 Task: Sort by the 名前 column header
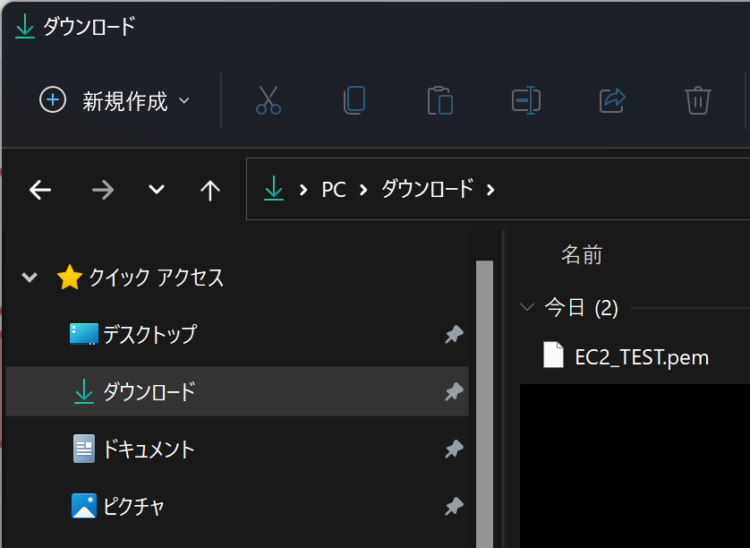click(x=582, y=254)
